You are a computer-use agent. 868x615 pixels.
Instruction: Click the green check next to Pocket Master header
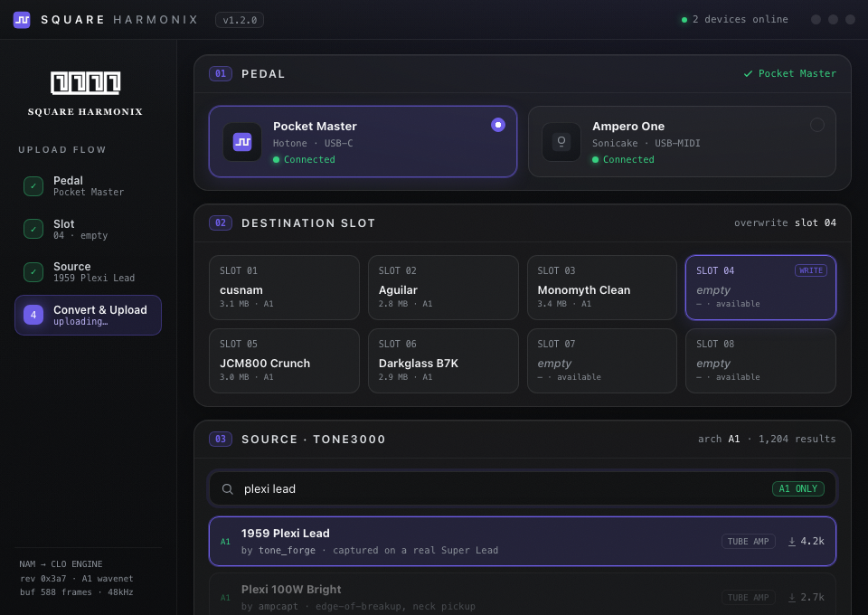pos(748,73)
